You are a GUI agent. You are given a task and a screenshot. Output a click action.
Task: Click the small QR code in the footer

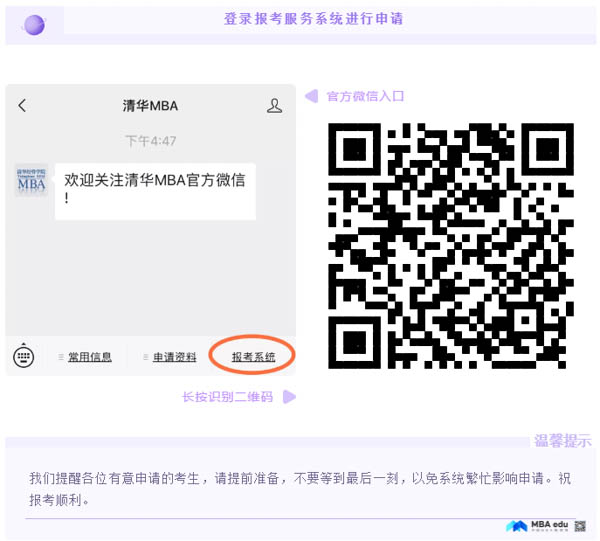pos(580,526)
